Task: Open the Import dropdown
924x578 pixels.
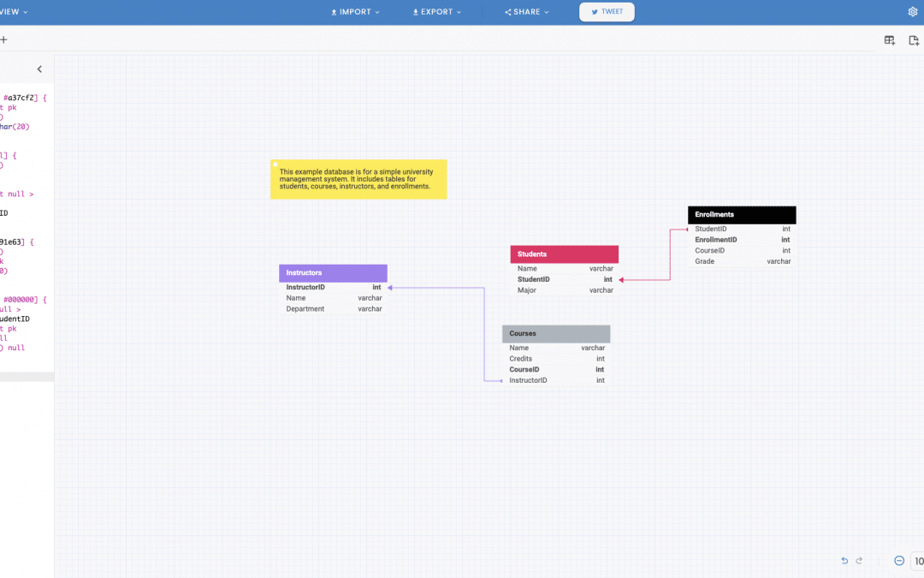Action: tap(354, 12)
